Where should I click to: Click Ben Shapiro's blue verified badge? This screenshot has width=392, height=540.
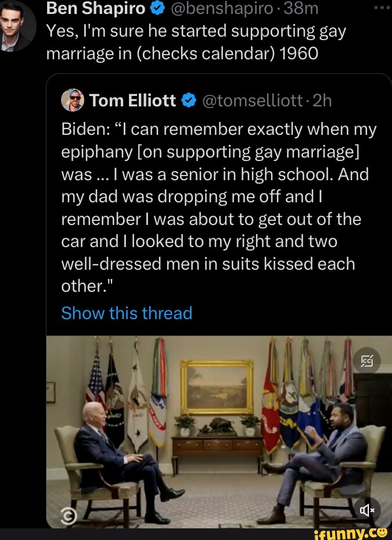pos(157,9)
